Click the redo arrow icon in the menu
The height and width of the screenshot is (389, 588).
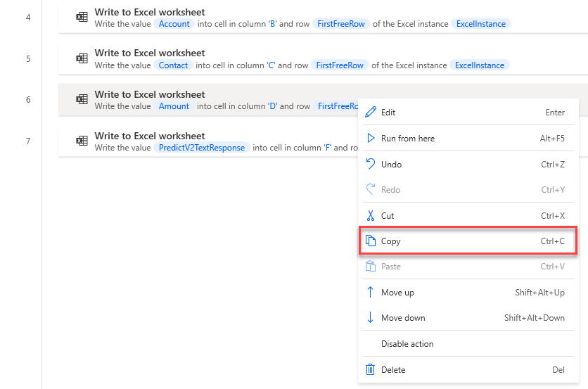371,189
